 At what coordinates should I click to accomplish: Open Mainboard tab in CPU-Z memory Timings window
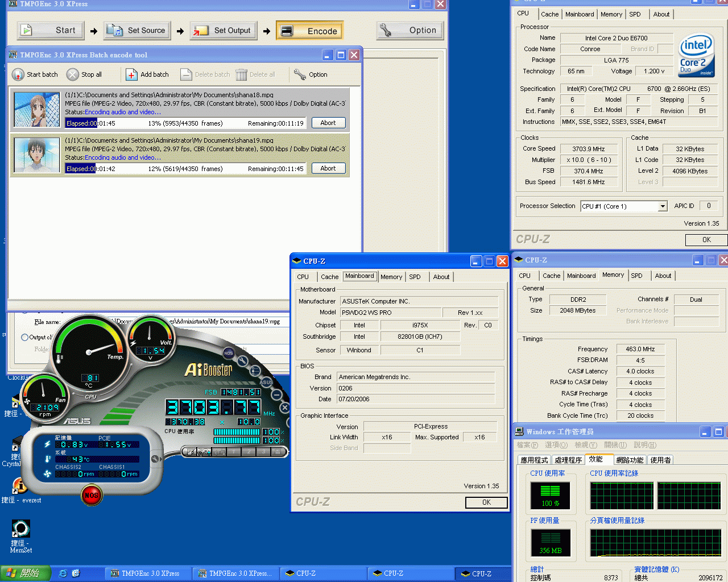[x=581, y=276]
